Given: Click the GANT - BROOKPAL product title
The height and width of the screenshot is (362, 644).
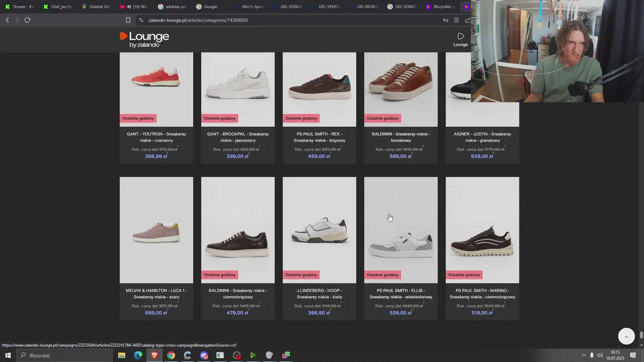Looking at the screenshot, I should (x=238, y=137).
